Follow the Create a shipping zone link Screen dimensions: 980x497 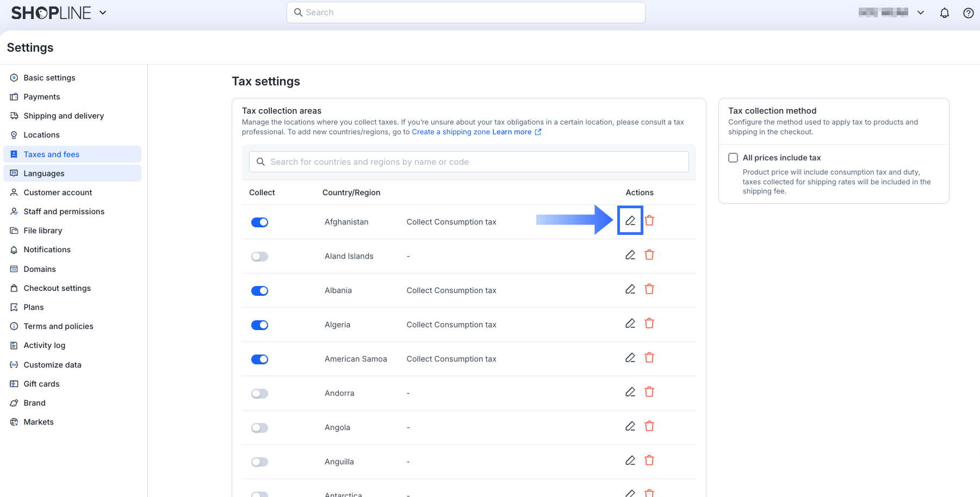click(x=450, y=132)
